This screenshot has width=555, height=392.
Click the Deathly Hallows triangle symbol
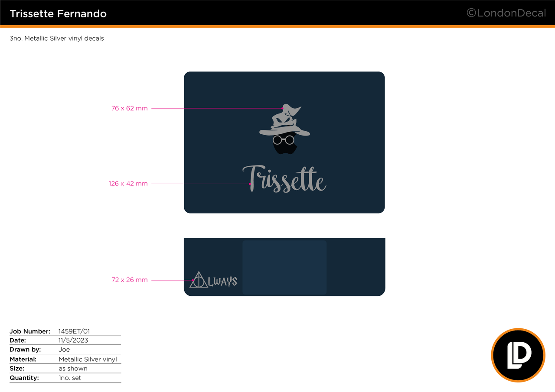199,280
